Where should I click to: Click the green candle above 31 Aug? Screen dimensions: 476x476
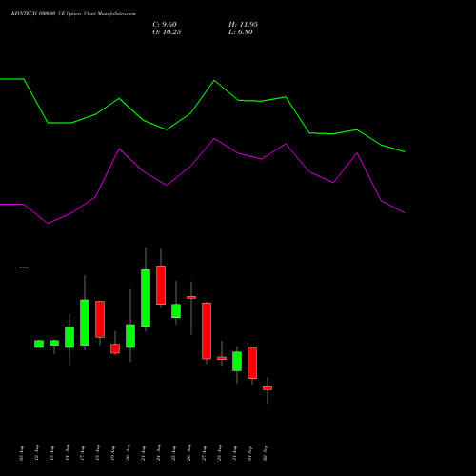(237, 361)
